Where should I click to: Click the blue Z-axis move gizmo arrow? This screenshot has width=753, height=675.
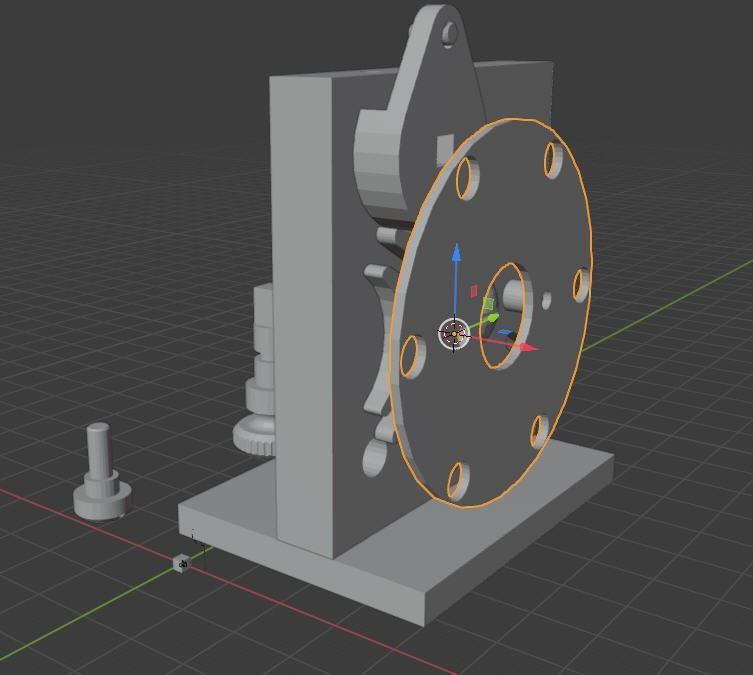tap(457, 253)
